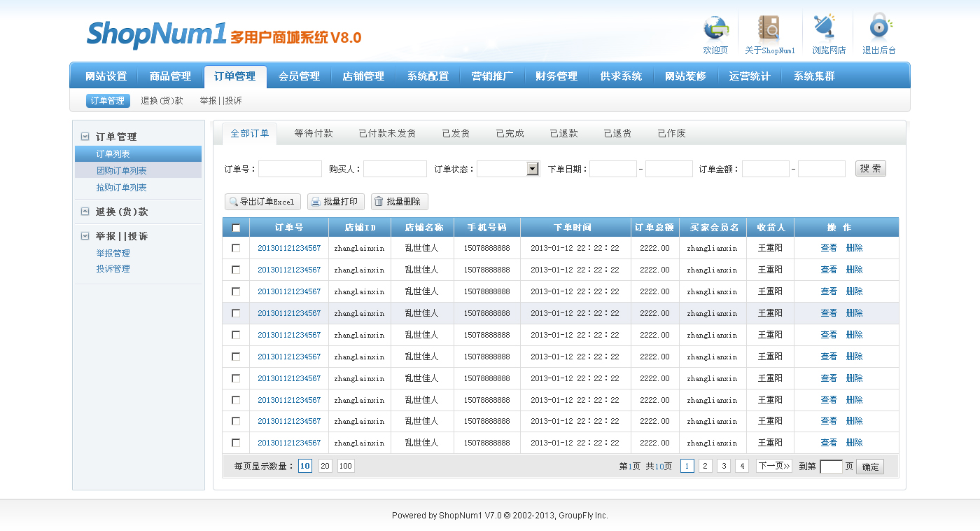Switch to the 等待付款 tab
This screenshot has width=980, height=531.
(314, 134)
